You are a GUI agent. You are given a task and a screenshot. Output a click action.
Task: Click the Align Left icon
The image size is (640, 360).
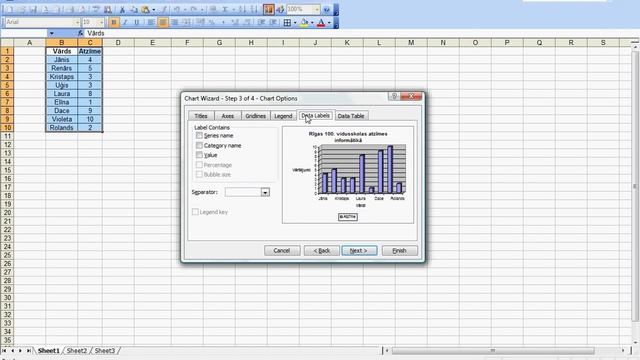(151, 22)
